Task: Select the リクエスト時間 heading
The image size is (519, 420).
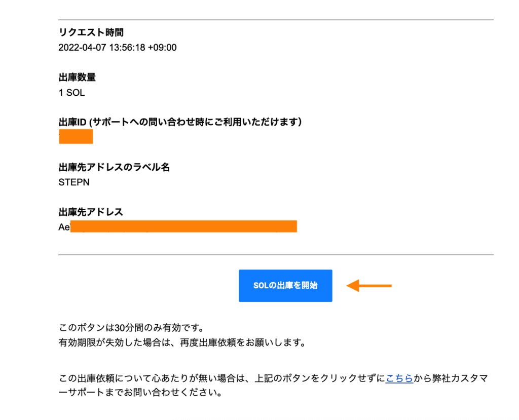Action: pyautogui.click(x=91, y=32)
